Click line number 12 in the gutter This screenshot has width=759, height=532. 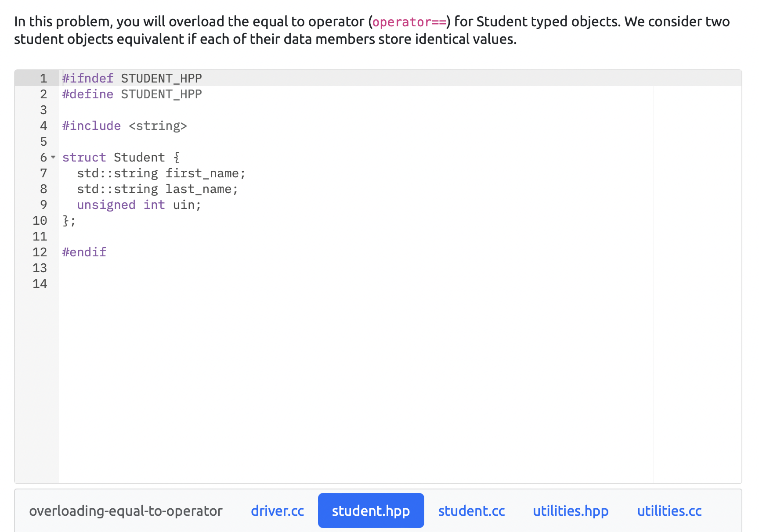(40, 252)
